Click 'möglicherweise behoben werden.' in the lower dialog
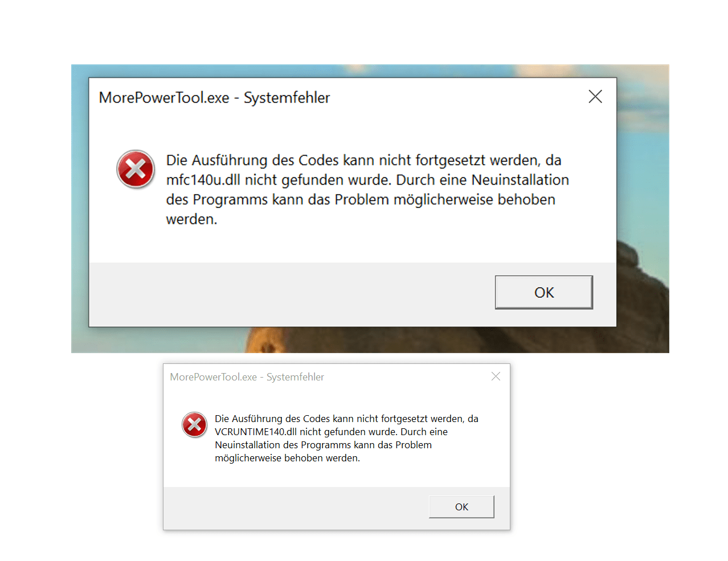Viewport: 728px width, 561px height. [287, 458]
